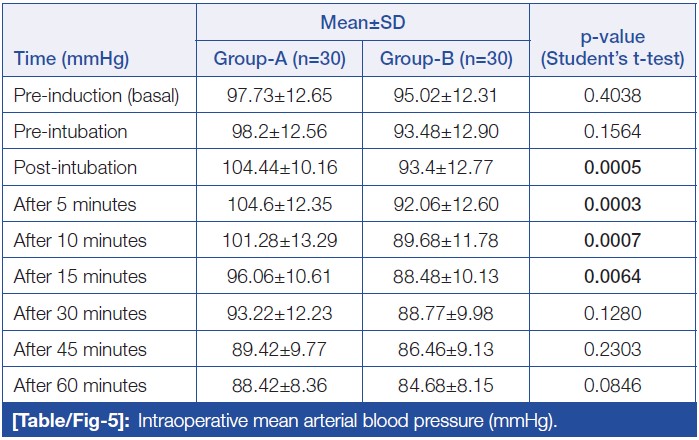Click the Mean±SD column header
The width and height of the screenshot is (699, 440).
pyautogui.click(x=362, y=21)
